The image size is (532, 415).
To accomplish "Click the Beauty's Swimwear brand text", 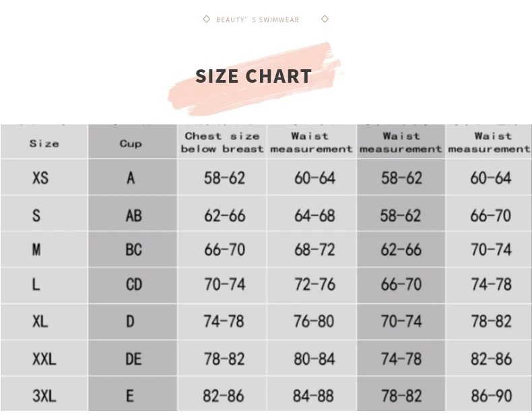I will pyautogui.click(x=257, y=20).
